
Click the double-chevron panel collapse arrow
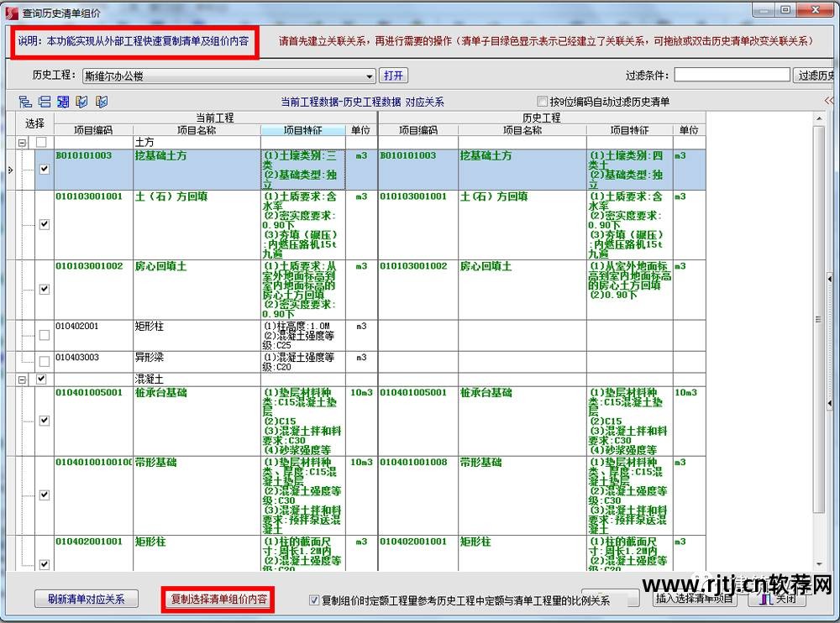pyautogui.click(x=829, y=102)
